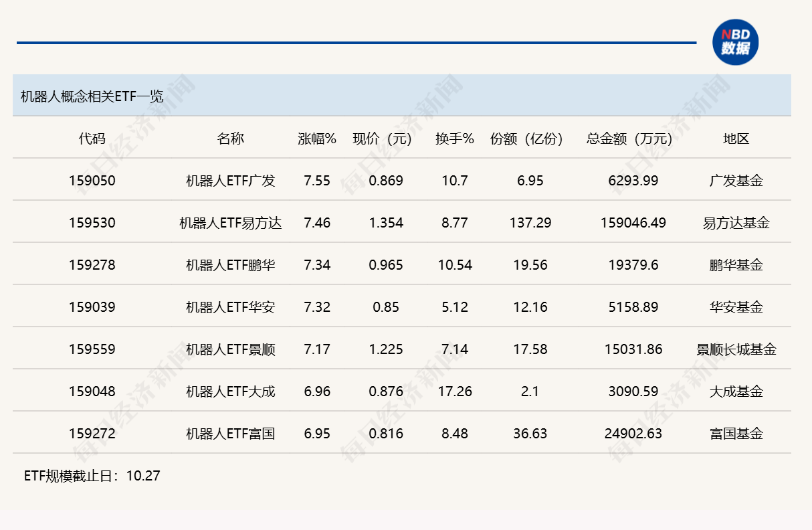Select code 159530
Screen dimensions: 812x530
pos(92,223)
